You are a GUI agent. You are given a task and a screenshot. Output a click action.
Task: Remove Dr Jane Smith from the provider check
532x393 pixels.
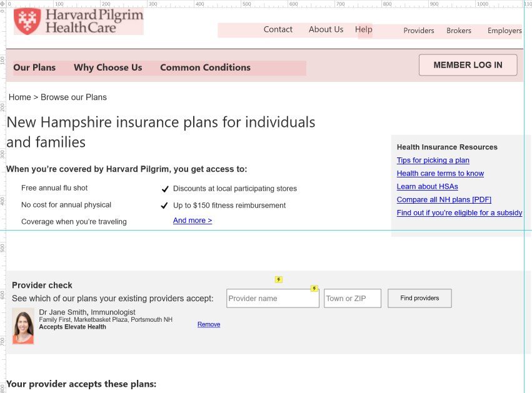coord(209,324)
